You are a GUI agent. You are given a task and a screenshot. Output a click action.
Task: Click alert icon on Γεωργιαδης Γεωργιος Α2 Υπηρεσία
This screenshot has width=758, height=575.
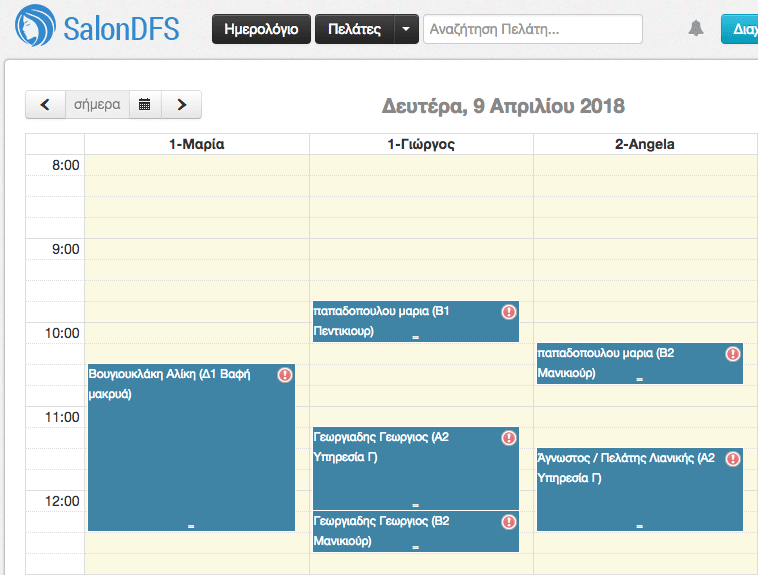click(x=509, y=438)
